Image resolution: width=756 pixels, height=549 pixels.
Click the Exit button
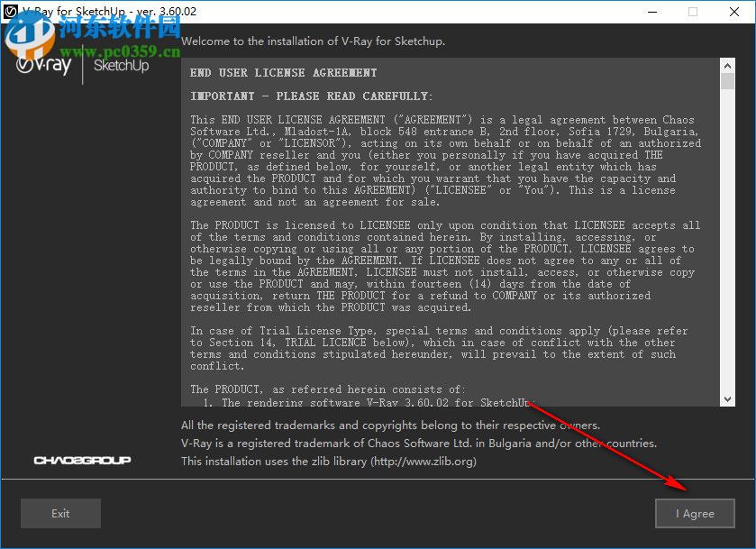click(x=59, y=513)
